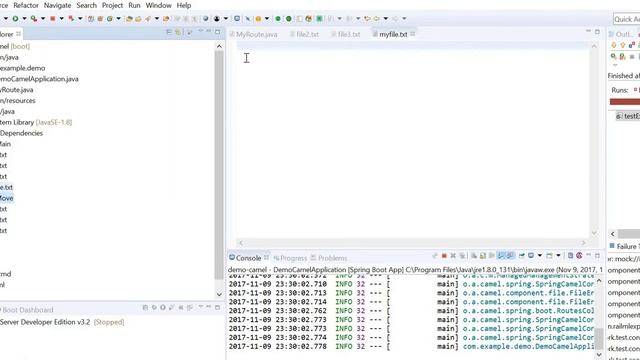This screenshot has height=360, width=640.
Task: Open dropdown arrow beside red Terminate icon
Action: pyautogui.click(x=62, y=18)
